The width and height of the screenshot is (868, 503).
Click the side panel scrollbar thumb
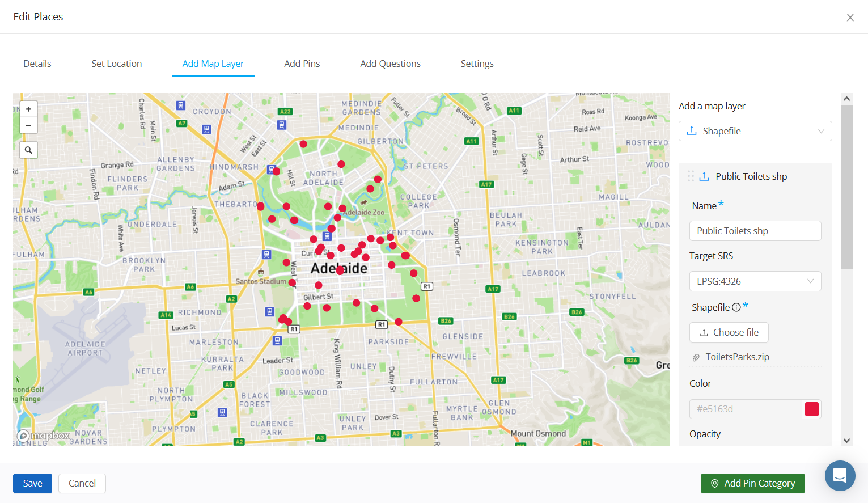846,187
